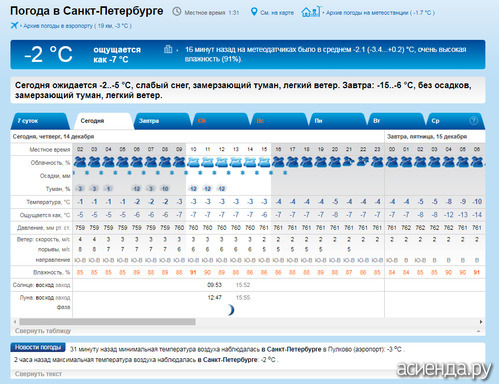The height and width of the screenshot is (384, 499).
Task: Click the cloudiness icon for hour 19
Action: 321,162
